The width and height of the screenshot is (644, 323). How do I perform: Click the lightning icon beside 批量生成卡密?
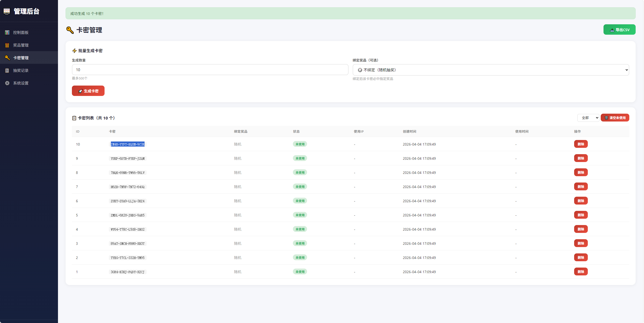[x=74, y=51]
